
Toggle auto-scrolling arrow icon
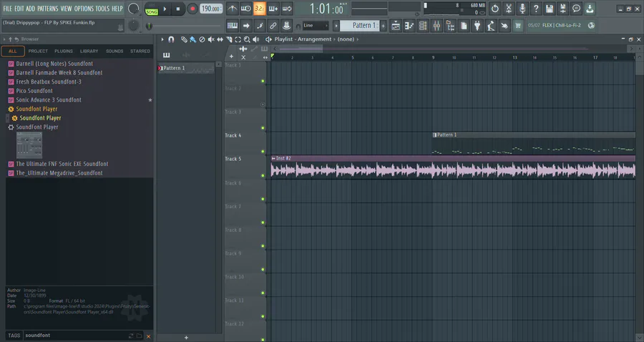(x=245, y=26)
